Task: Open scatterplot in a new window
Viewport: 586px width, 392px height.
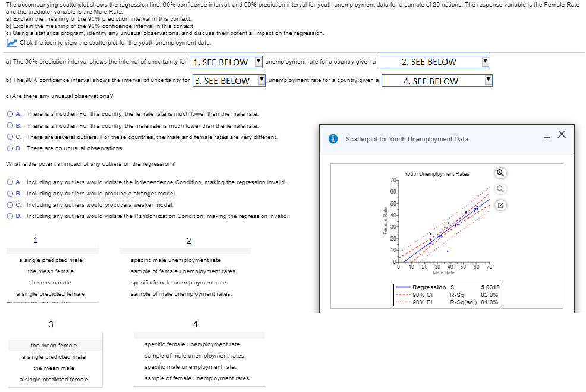Action: pos(501,205)
